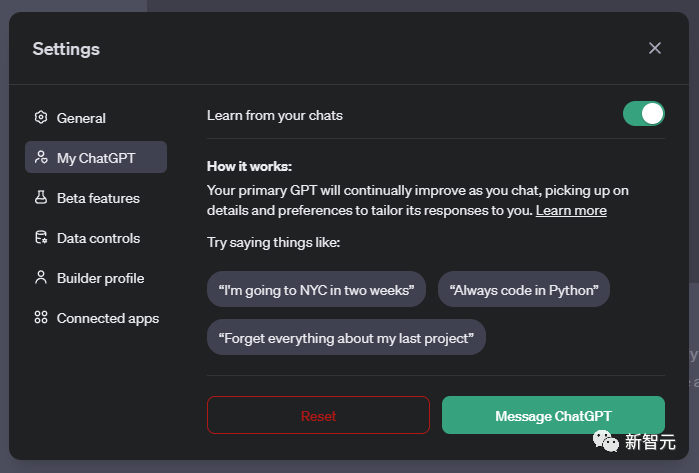Go to the Data controls section
This screenshot has height=473, width=699.
click(98, 238)
